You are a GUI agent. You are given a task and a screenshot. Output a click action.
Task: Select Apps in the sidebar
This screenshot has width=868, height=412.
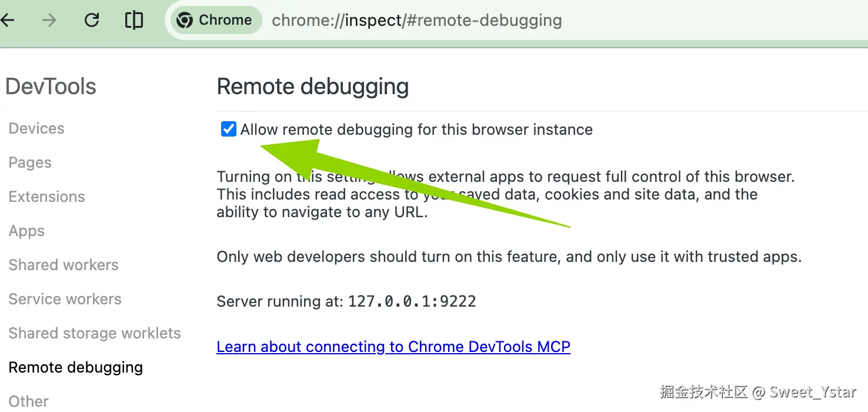[26, 231]
